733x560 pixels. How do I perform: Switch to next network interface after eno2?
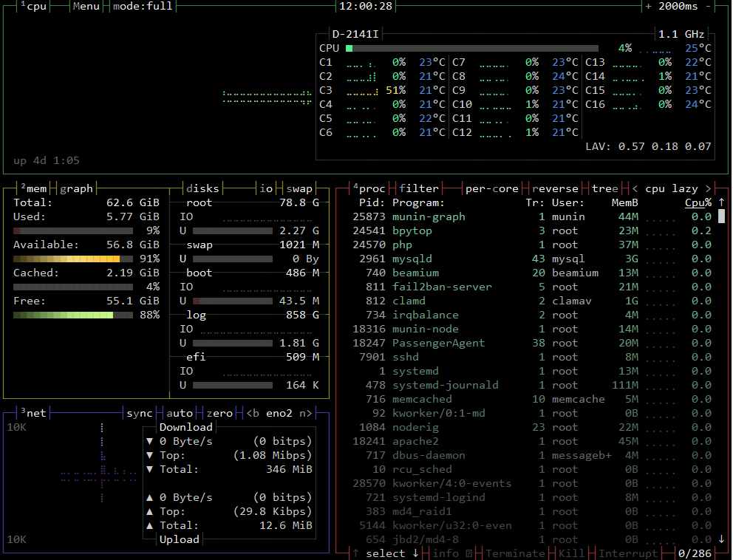[305, 413]
